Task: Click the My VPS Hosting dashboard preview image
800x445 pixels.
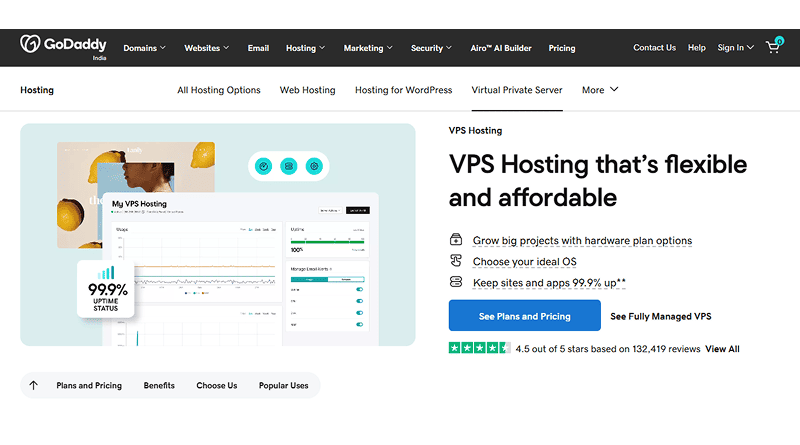Action: coord(241,269)
